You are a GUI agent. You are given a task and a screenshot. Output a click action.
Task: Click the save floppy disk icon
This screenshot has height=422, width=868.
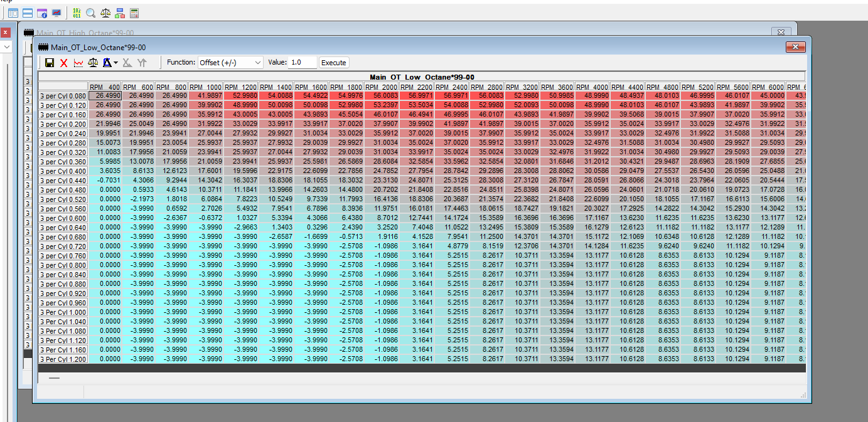click(50, 63)
